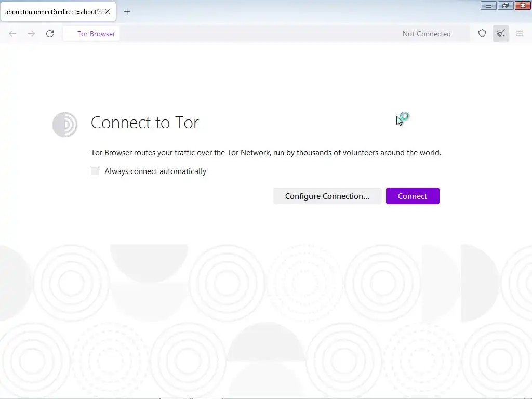532x399 pixels.
Task: Click the Not Connected status label
Action: (427, 34)
